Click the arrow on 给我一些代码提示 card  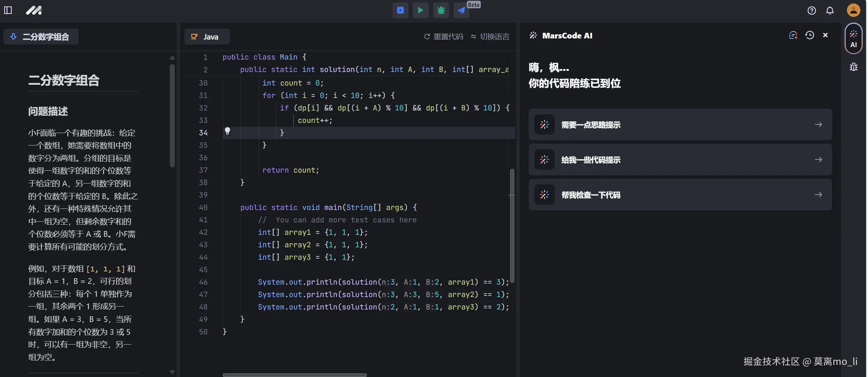click(818, 159)
